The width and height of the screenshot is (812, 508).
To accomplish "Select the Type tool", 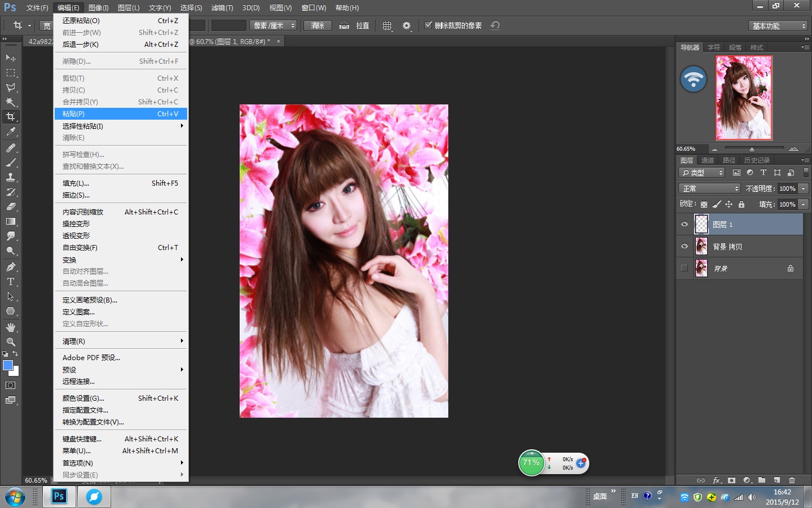I will (11, 282).
